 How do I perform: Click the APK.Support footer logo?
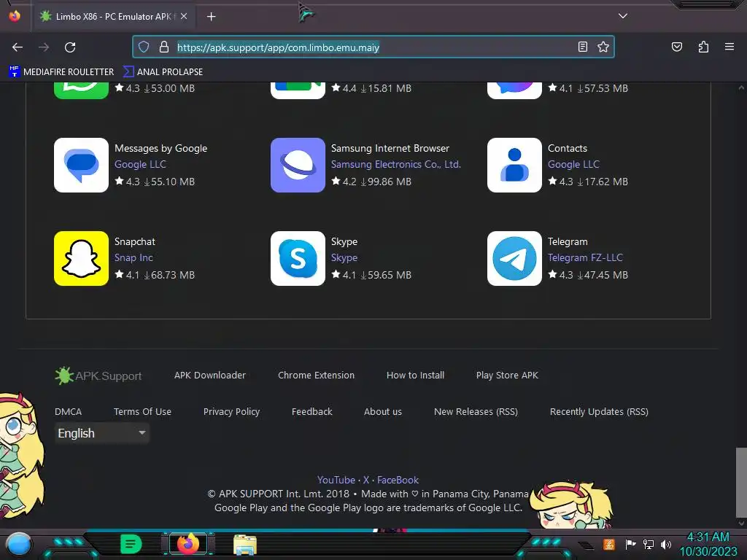point(98,376)
